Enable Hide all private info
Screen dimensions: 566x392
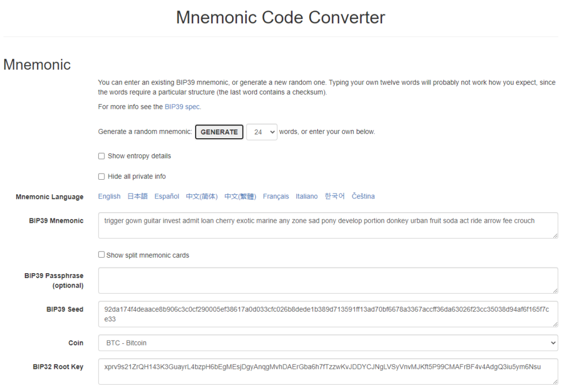[102, 176]
